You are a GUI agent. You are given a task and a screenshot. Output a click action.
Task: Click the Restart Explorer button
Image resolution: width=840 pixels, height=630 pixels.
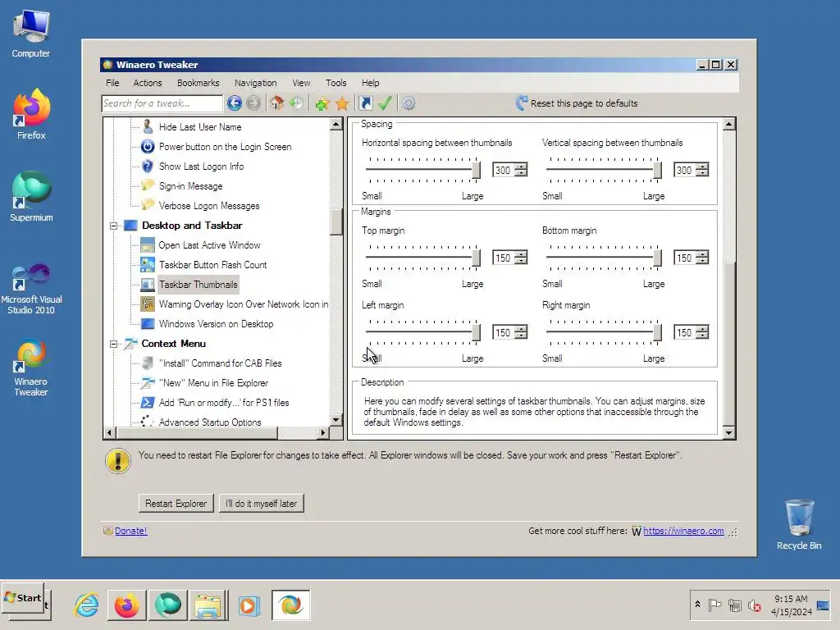(x=176, y=504)
